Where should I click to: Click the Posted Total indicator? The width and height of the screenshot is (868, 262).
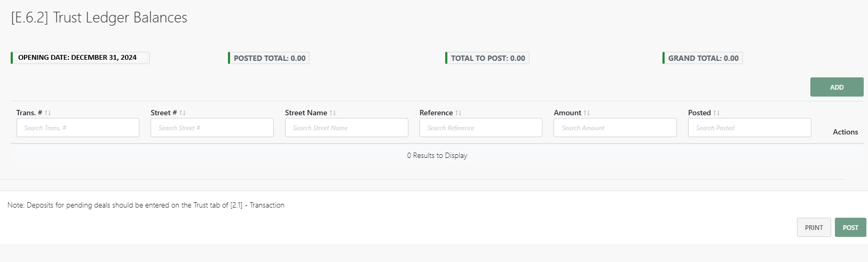click(x=269, y=58)
